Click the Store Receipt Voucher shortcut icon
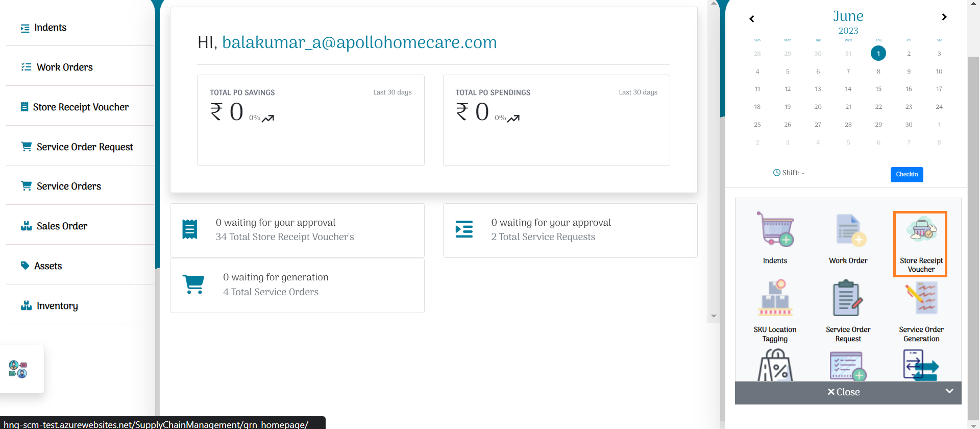Viewport: 980px width, 429px height. point(921,230)
